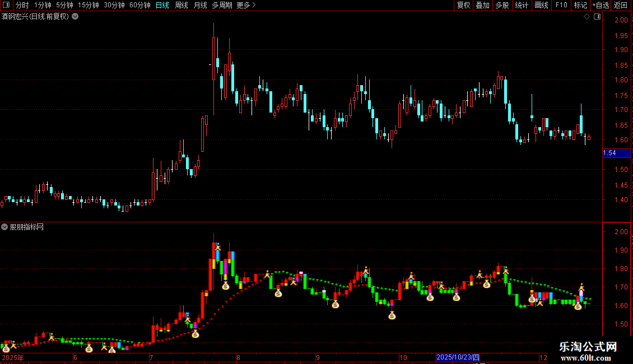Open the 多周期 multi-period view
This screenshot has height=364, width=633.
[222, 5]
